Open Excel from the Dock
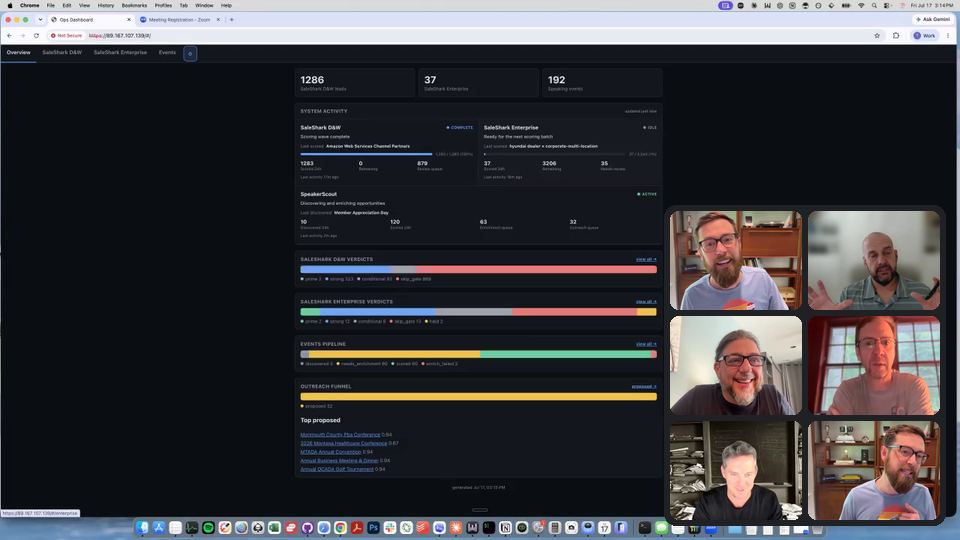This screenshot has height=540, width=960. tap(274, 527)
